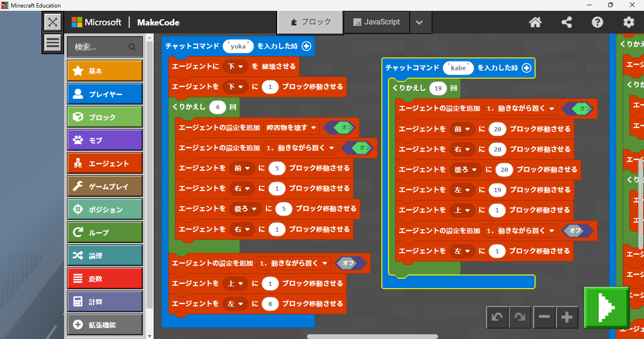Click the plus icon on the yuka chat command

[x=306, y=46]
